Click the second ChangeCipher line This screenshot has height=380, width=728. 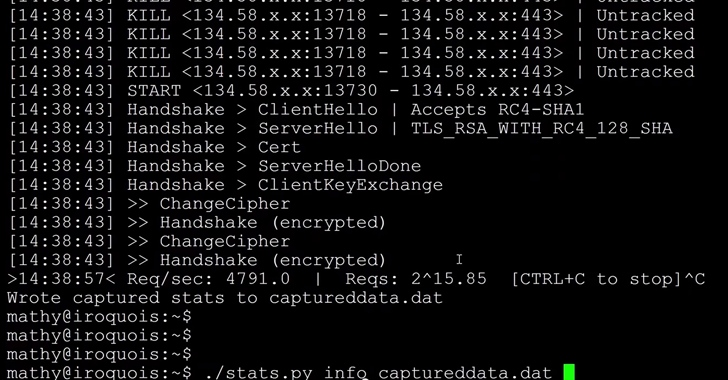pyautogui.click(x=150, y=242)
